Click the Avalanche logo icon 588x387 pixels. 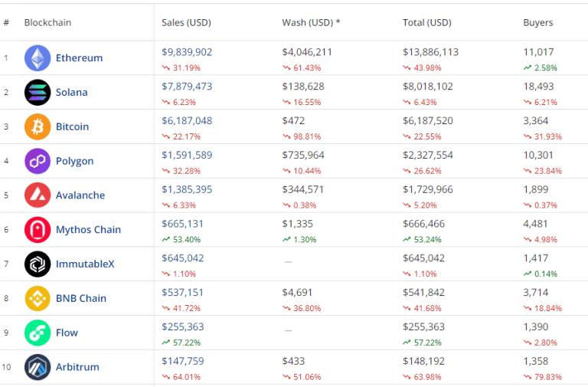38,195
